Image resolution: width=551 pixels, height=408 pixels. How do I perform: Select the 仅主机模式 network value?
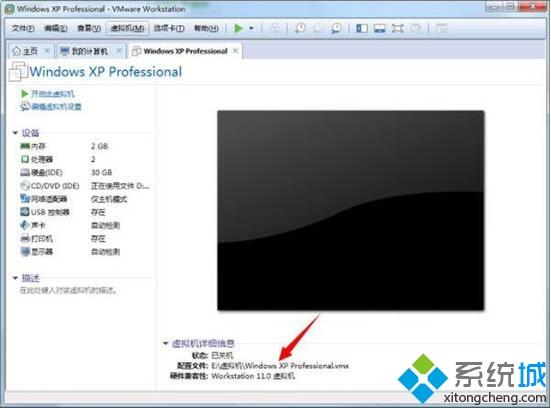[109, 199]
